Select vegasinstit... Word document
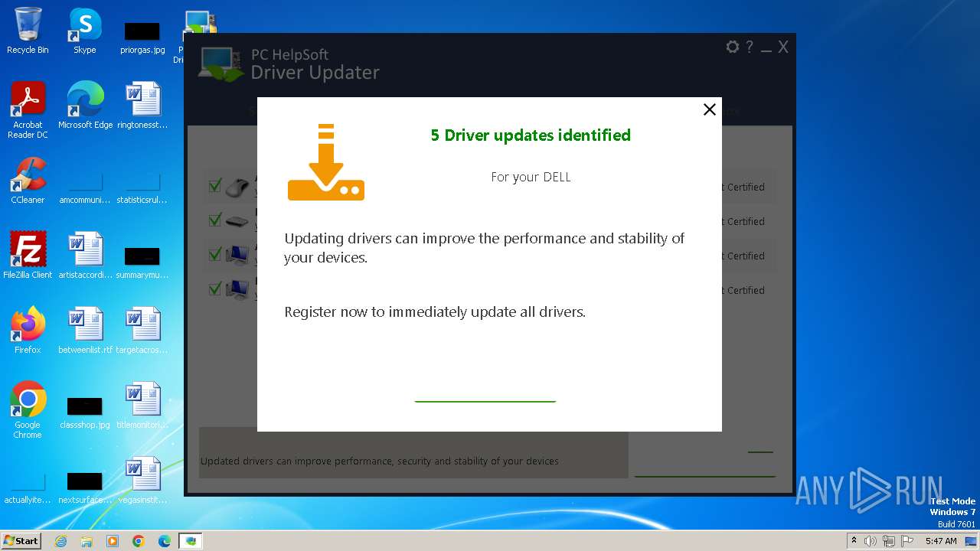Image resolution: width=980 pixels, height=551 pixels. [x=142, y=481]
